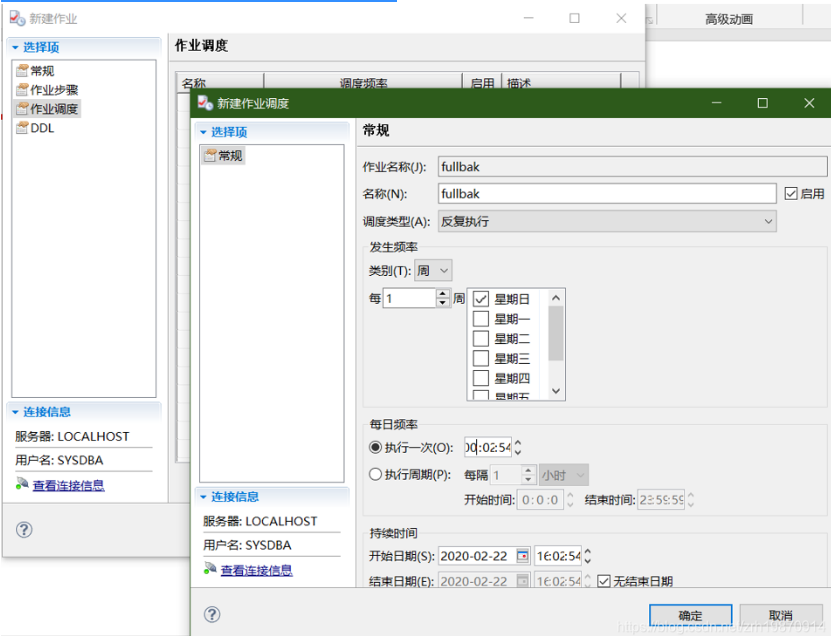Select 作业步骤 in the 新建作业 options tree
831x636 pixels.
(x=47, y=90)
